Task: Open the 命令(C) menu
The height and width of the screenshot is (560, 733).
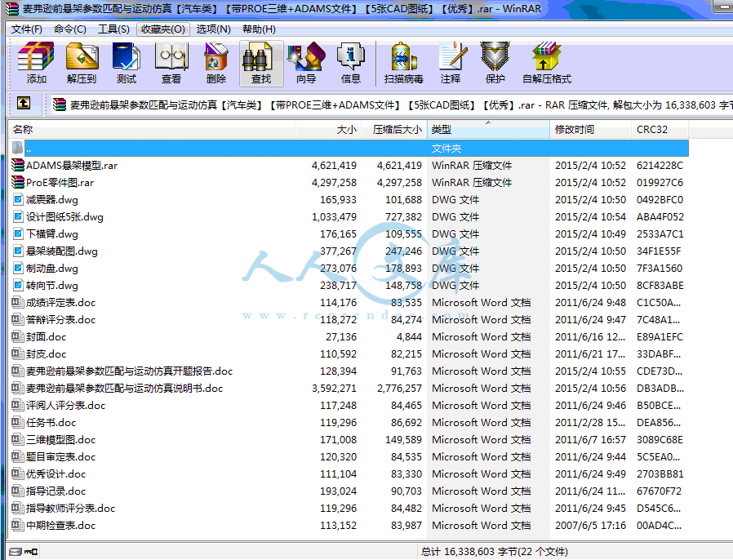Action: point(70,29)
